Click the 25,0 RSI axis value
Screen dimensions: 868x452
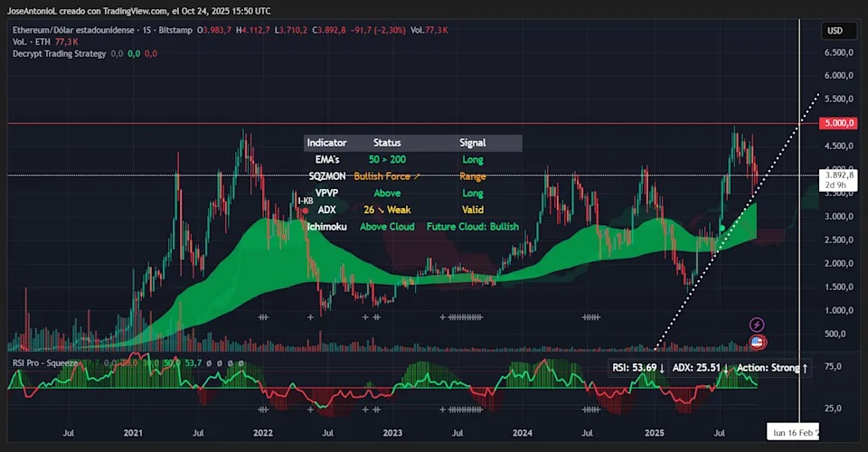coord(833,409)
